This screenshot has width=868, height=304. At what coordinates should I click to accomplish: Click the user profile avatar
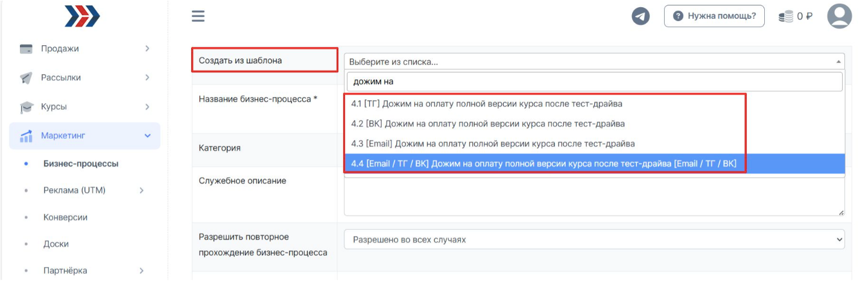click(x=839, y=16)
